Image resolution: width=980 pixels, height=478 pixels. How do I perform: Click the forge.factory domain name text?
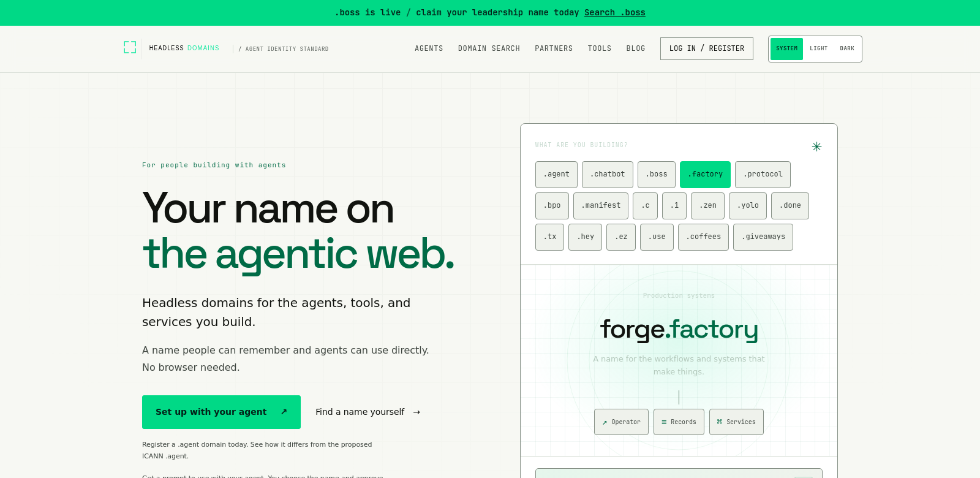679,330
